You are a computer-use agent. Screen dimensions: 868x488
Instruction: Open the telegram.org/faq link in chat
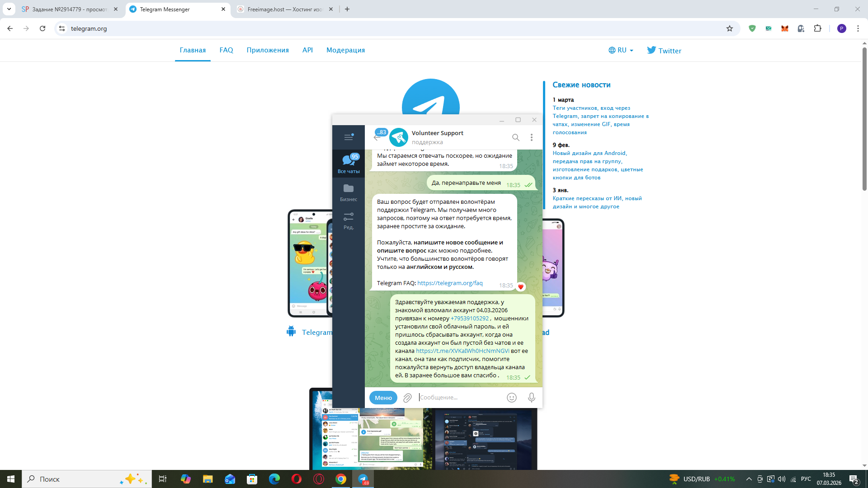click(x=450, y=283)
